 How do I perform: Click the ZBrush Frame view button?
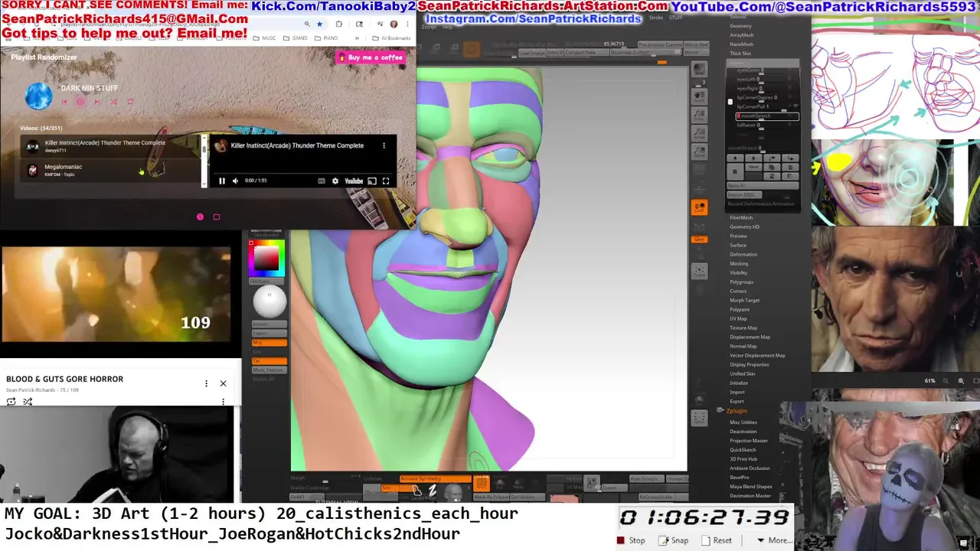point(699,272)
